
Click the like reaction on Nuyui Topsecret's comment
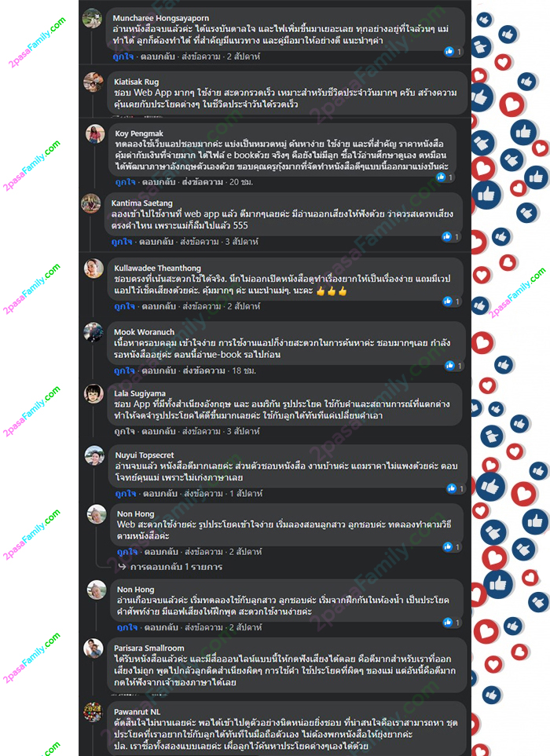click(456, 488)
